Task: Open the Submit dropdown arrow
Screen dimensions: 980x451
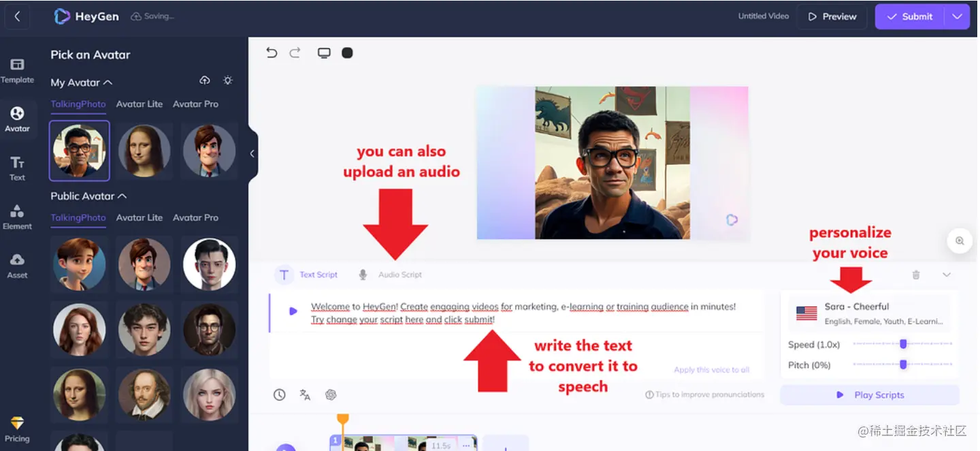Action: pos(957,16)
